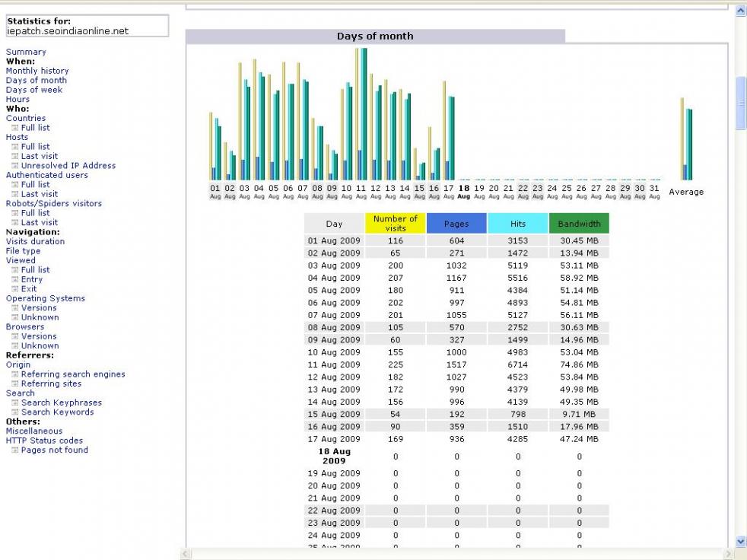Click the icon next to Entry
747x560 pixels.
15,280
